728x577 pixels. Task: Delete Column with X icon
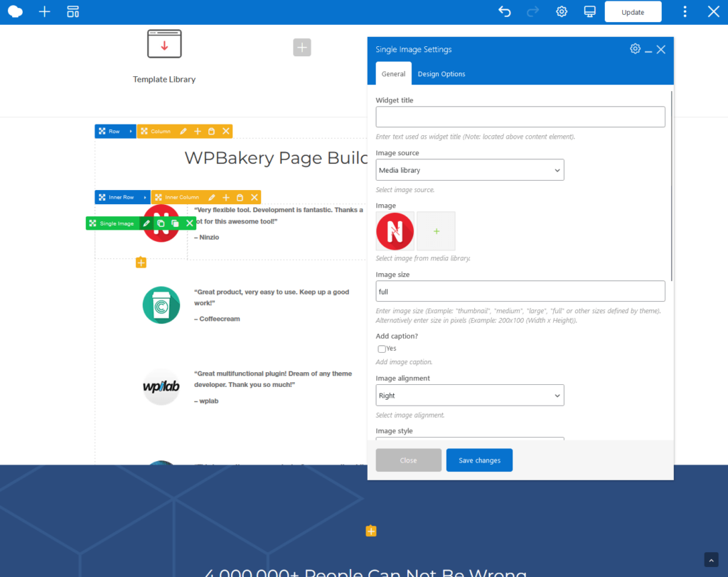pos(225,132)
